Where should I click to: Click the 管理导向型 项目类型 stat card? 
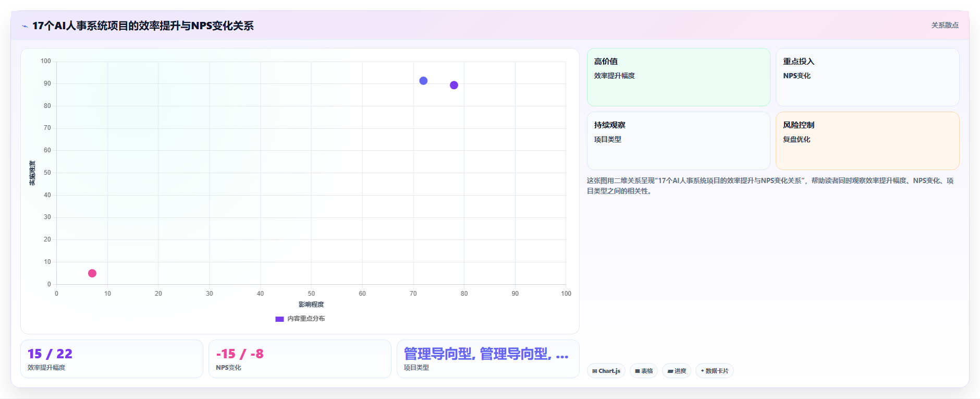pyautogui.click(x=488, y=359)
